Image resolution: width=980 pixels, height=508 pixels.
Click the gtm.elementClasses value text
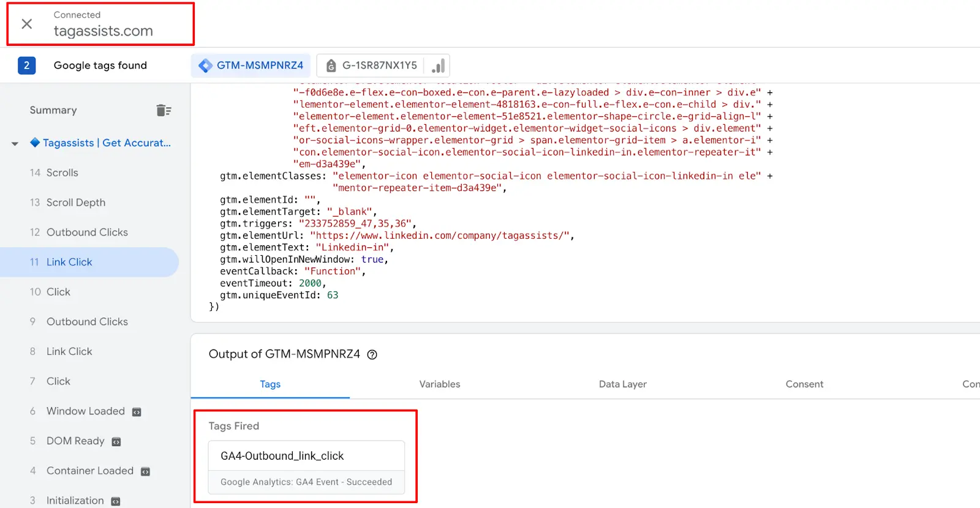tap(547, 182)
